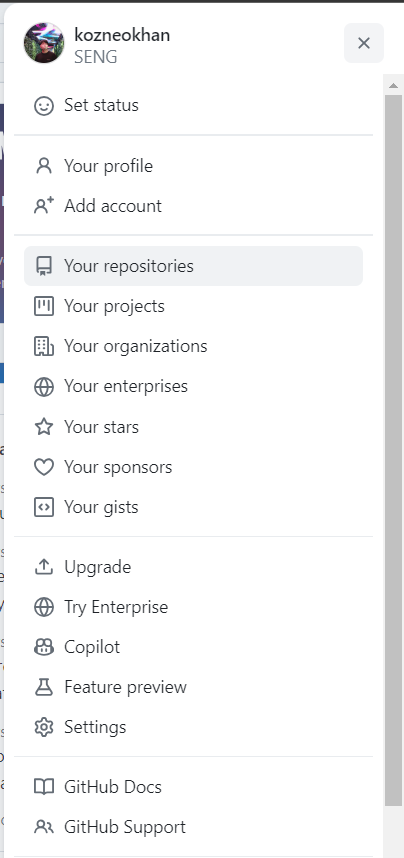This screenshot has width=404, height=858.
Task: Click the code square gists icon
Action: pyautogui.click(x=44, y=507)
